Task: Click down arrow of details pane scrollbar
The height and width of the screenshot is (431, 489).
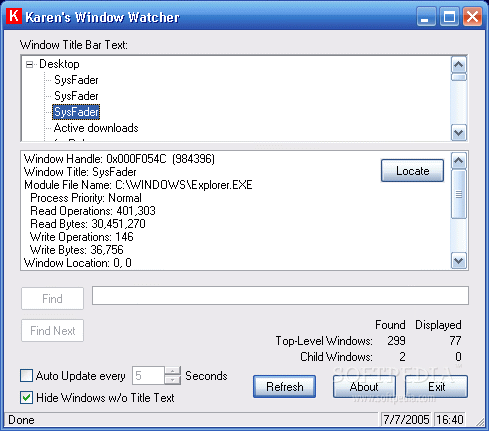Action: [459, 261]
